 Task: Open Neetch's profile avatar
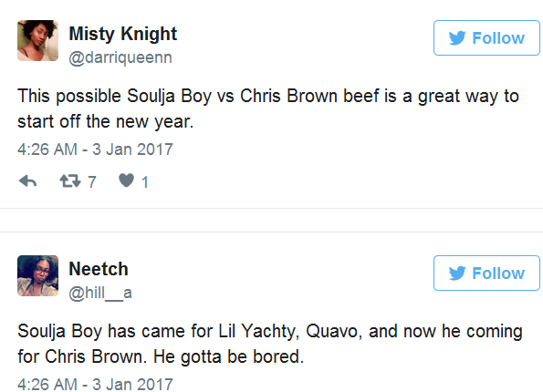pos(37,275)
